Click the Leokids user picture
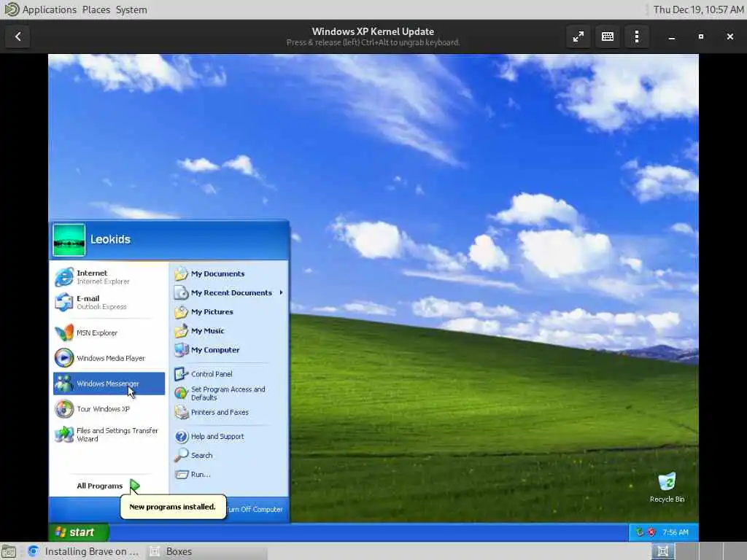 (x=69, y=240)
